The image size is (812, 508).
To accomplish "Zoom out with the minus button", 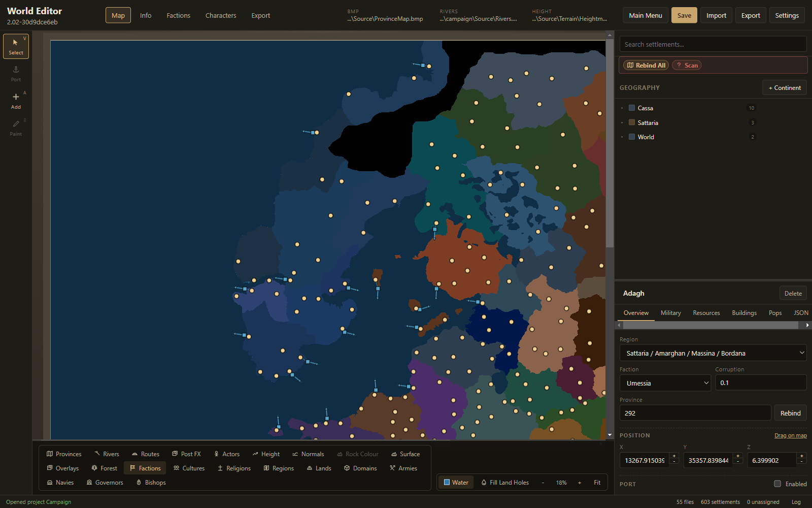I will click(543, 482).
